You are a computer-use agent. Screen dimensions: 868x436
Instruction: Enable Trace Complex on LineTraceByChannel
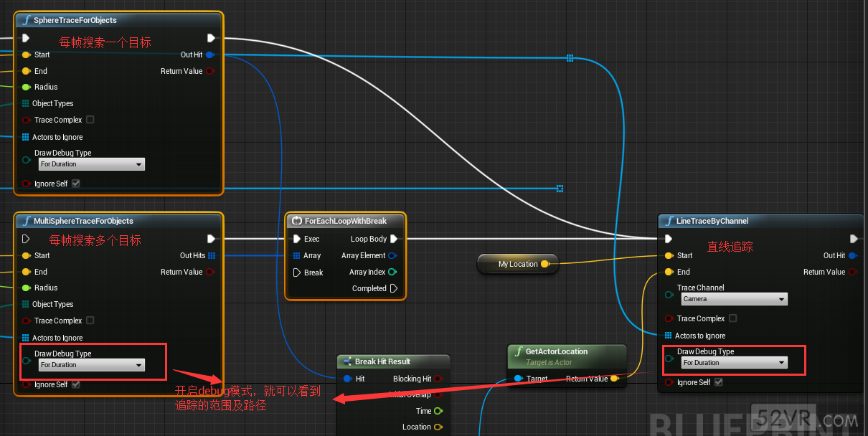[x=732, y=318]
